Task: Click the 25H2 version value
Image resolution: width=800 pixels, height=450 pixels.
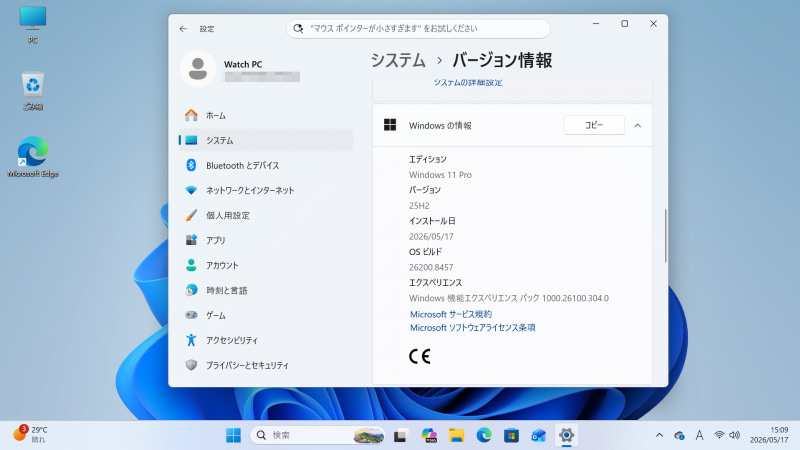Action: click(x=419, y=206)
